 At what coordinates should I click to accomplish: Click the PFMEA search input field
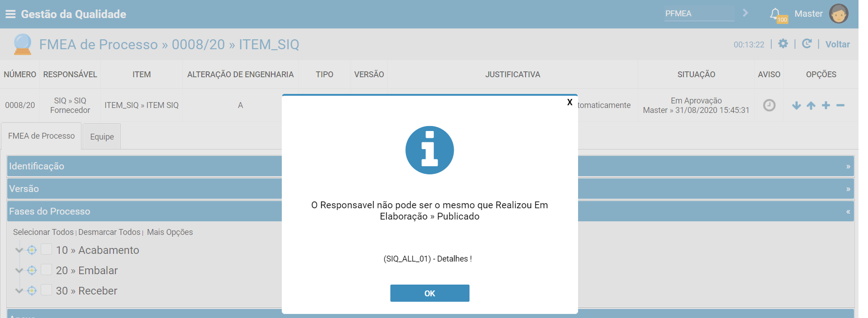point(699,14)
